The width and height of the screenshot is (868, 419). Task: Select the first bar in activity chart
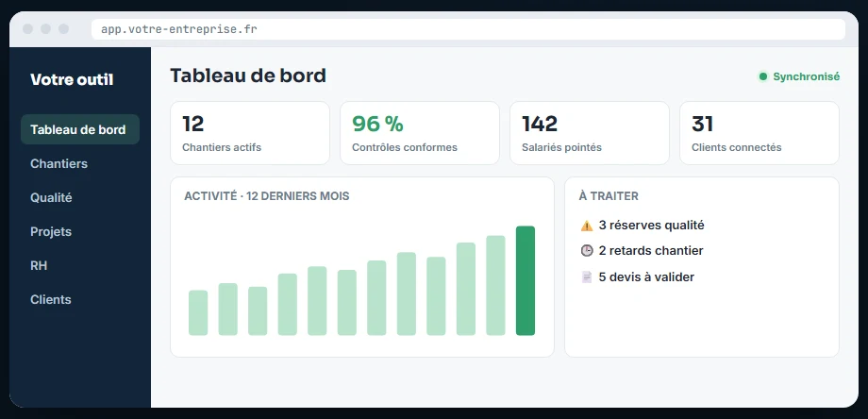pos(198,312)
